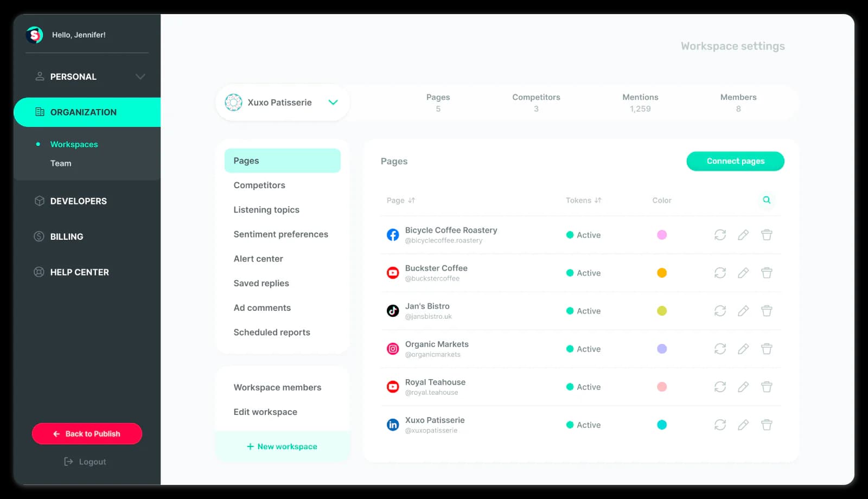Edit the Bicycle Coffee Roastery page
Screen dimensions: 868x499
click(x=743, y=235)
